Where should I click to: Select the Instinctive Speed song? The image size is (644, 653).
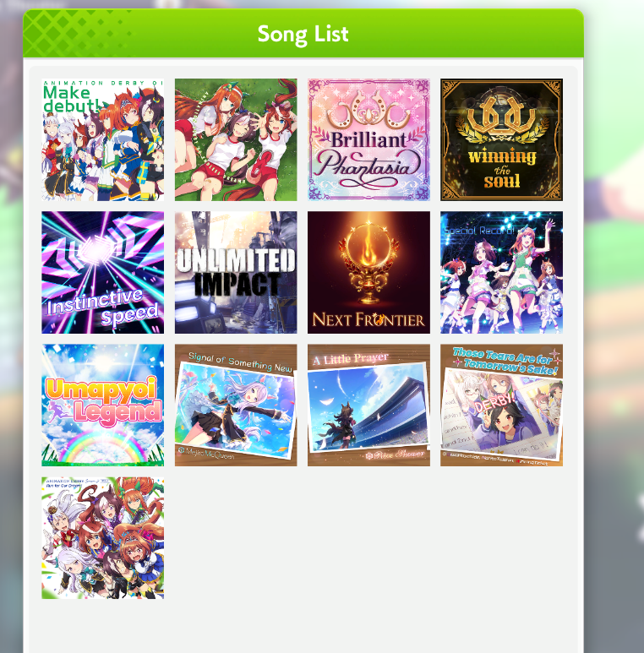(x=102, y=272)
